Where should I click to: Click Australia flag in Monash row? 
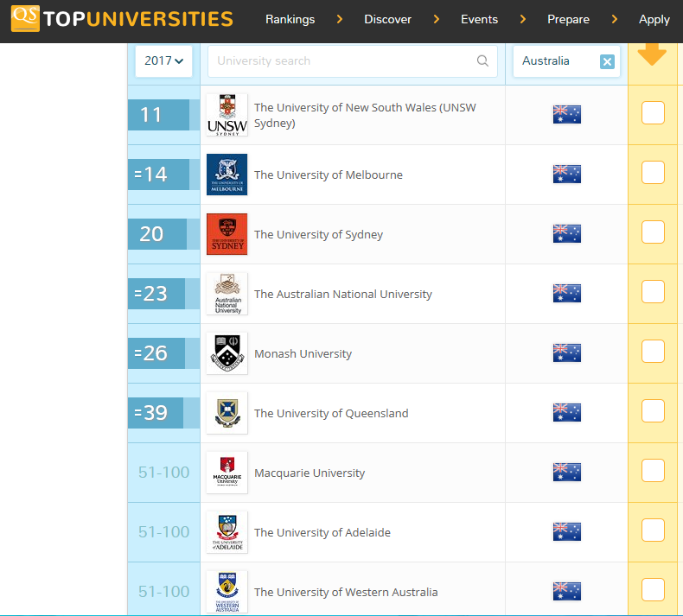click(566, 353)
